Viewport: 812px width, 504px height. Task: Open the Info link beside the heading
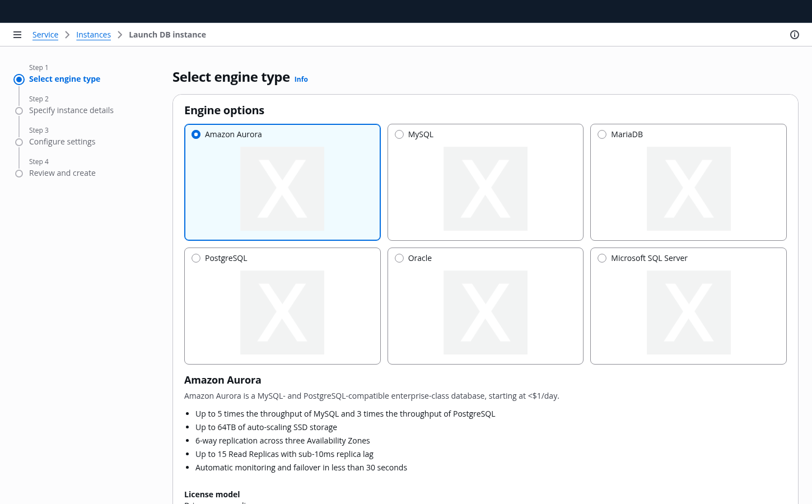click(x=301, y=80)
